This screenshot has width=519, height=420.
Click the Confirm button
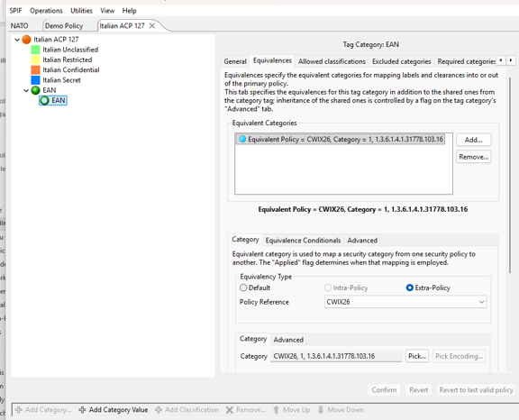tap(384, 390)
